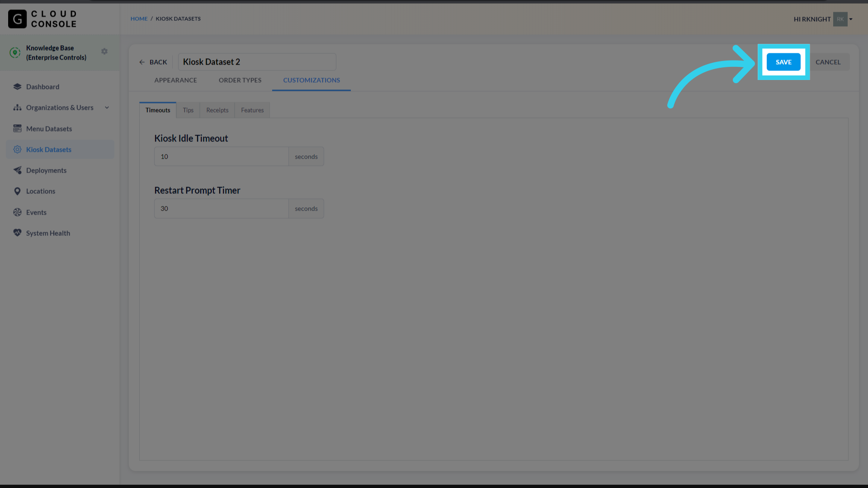
Task: Focus the Kiosk Idle Timeout input
Action: (x=222, y=156)
